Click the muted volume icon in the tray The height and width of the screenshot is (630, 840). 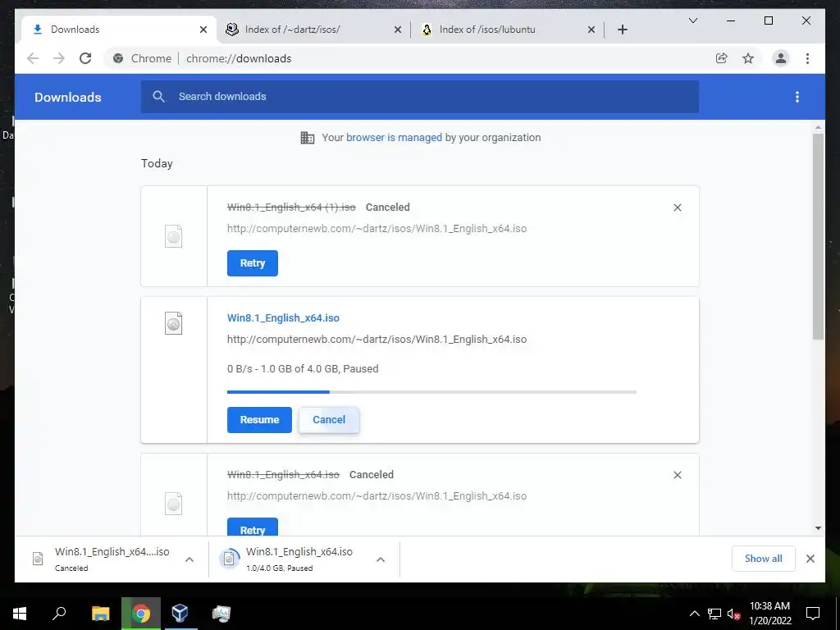coord(733,614)
